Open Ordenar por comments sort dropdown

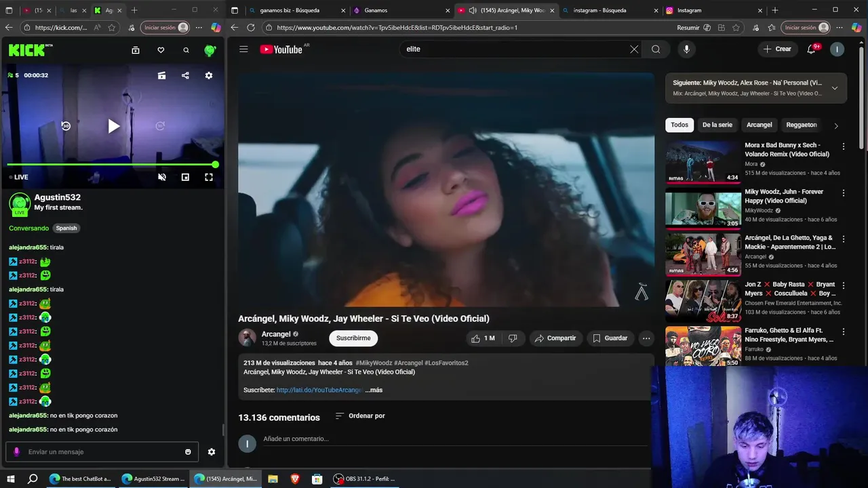click(360, 416)
